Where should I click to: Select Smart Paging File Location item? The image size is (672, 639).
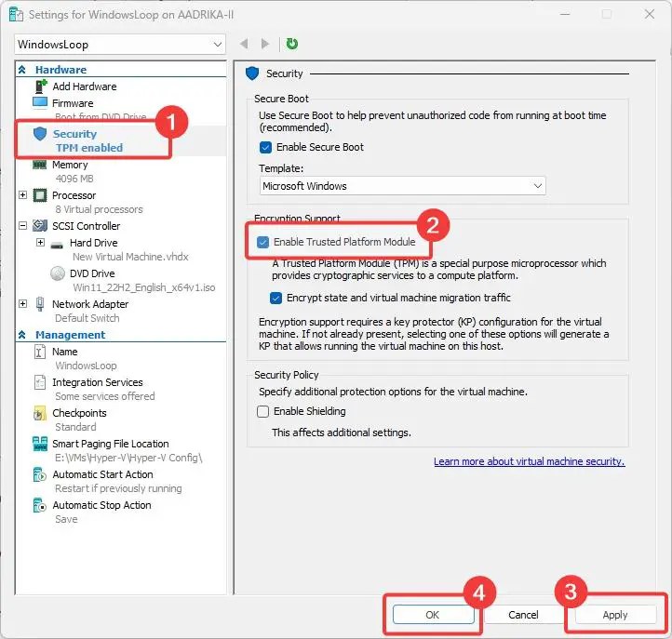point(111,444)
